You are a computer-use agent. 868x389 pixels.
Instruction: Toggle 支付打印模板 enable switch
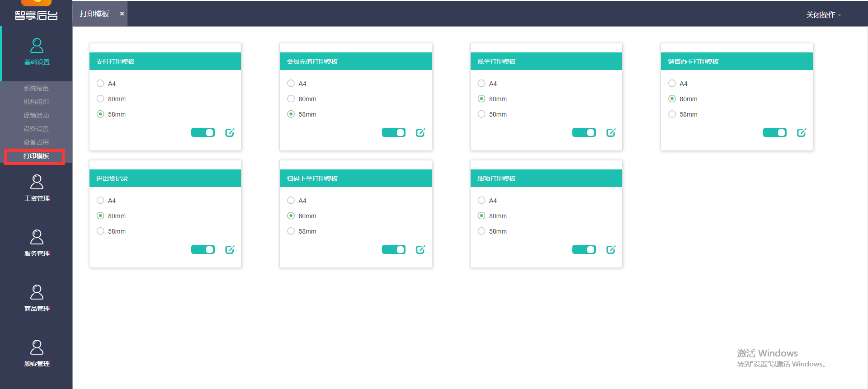click(203, 132)
